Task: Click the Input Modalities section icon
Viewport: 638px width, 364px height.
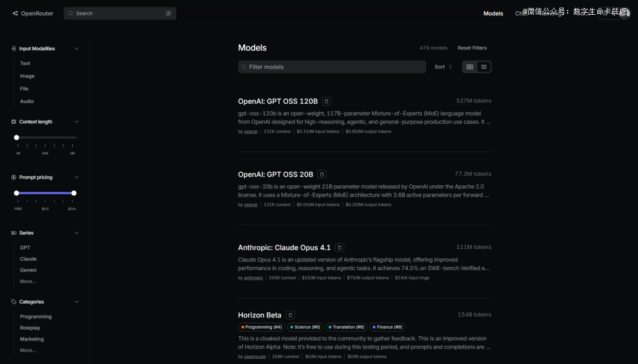Action: click(14, 48)
